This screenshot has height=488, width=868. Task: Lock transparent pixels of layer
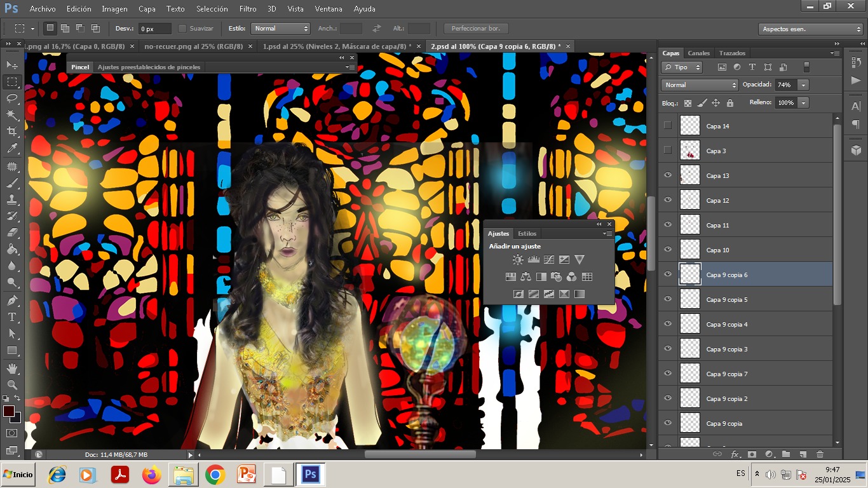[688, 103]
